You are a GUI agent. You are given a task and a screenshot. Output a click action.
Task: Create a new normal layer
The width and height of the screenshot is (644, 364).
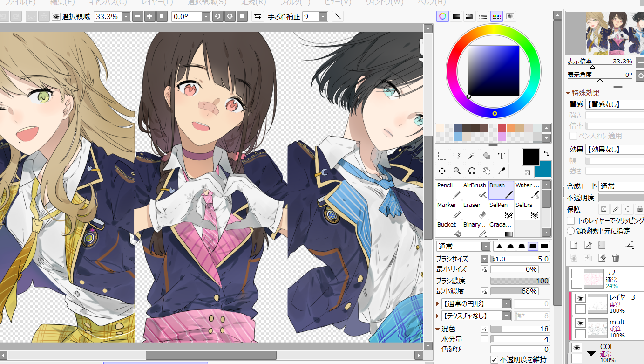click(x=574, y=245)
